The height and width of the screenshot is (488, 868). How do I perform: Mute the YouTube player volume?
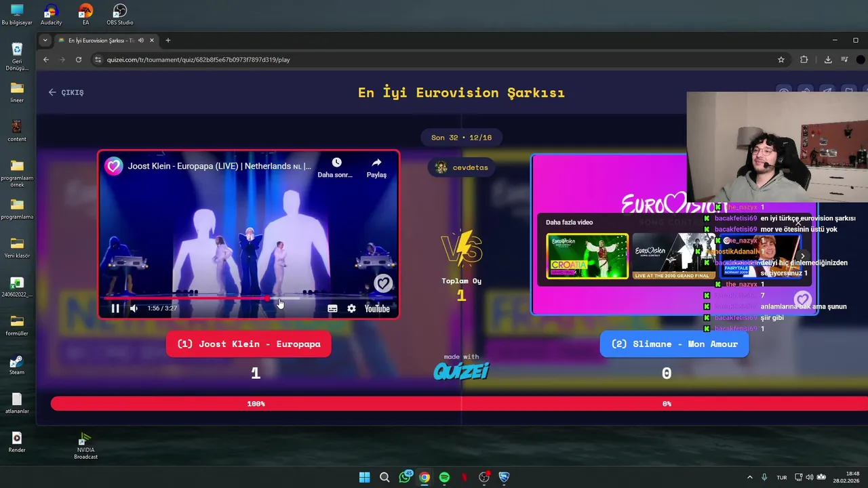134,308
